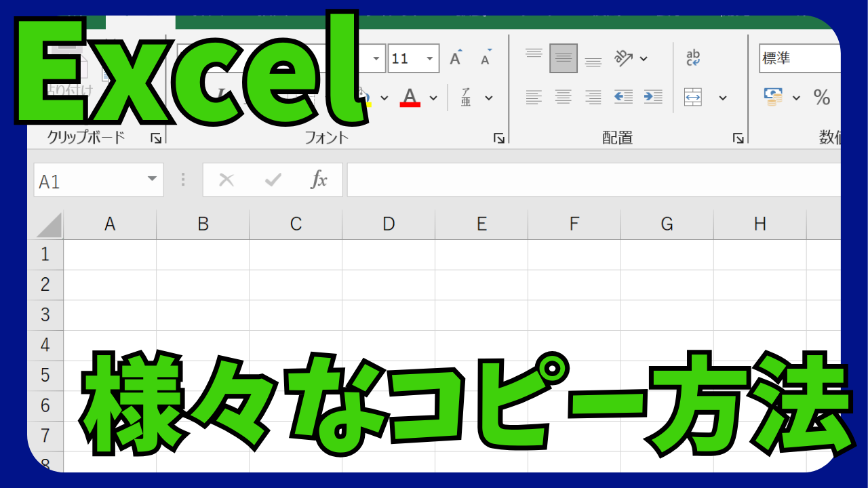Select column B header

[203, 224]
